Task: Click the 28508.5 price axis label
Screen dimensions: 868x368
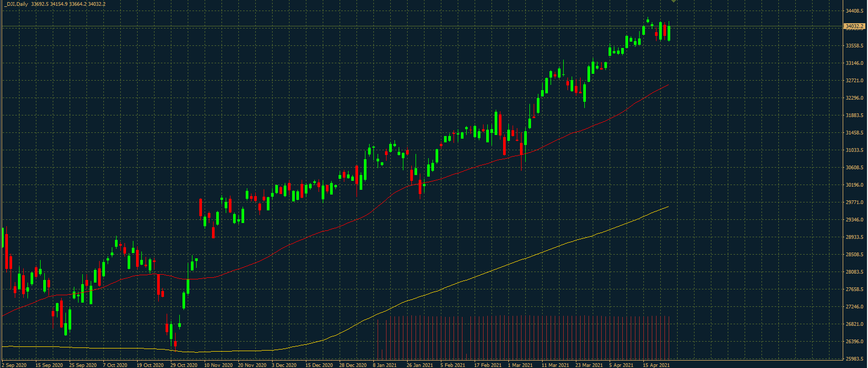Action: point(855,255)
